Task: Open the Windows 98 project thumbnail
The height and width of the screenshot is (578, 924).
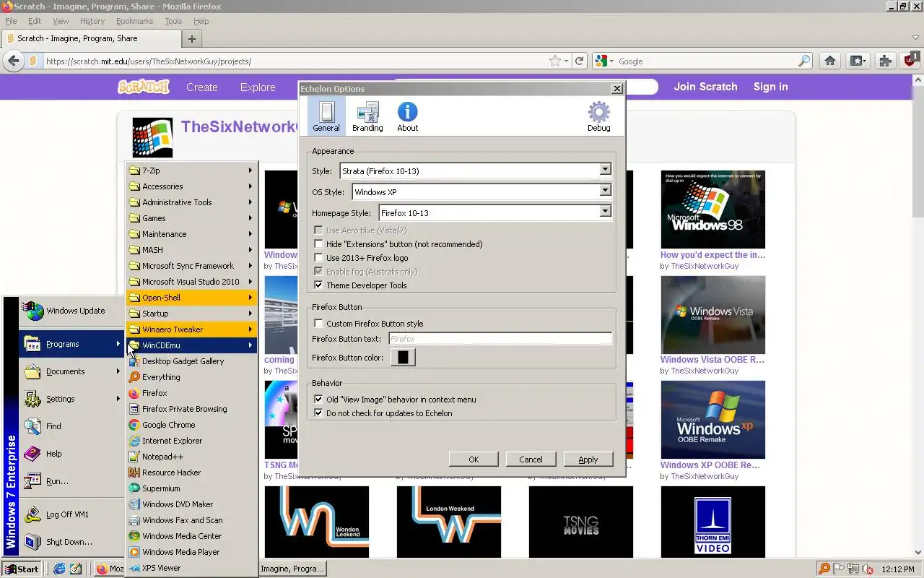Action: [712, 210]
